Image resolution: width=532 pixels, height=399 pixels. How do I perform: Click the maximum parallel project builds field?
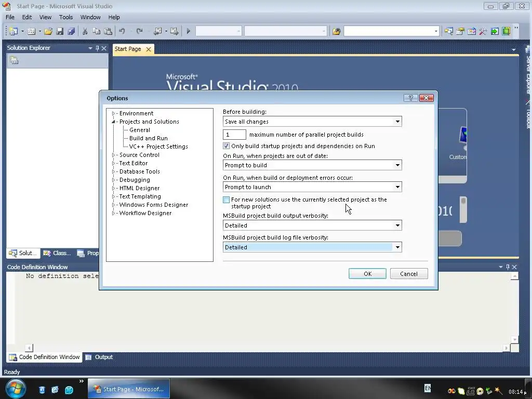coord(234,135)
